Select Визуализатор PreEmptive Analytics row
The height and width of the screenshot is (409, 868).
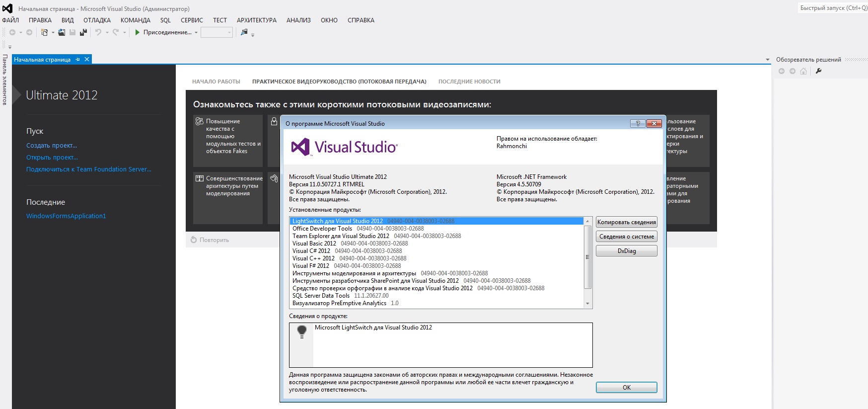(436, 303)
